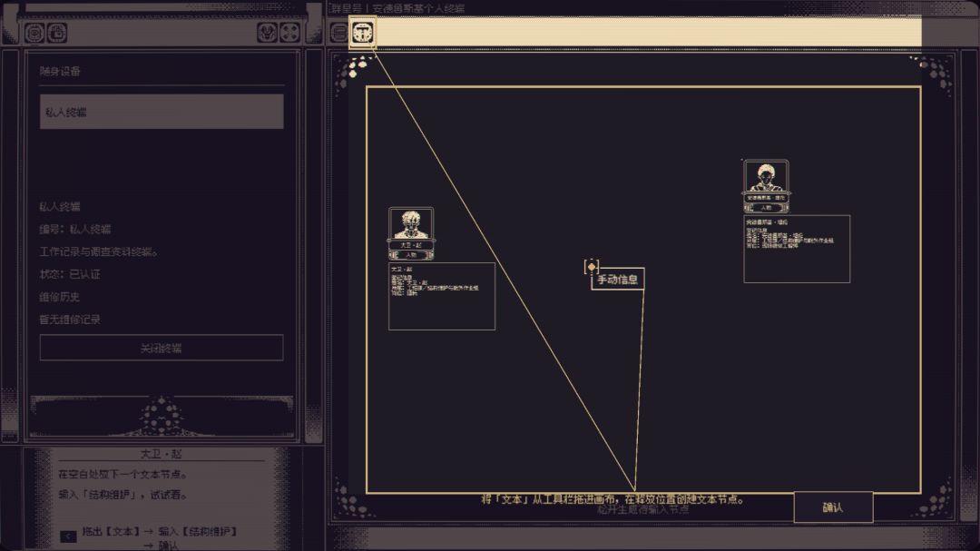
Task: Click the 大卫·赵 info text box
Action: (x=442, y=296)
